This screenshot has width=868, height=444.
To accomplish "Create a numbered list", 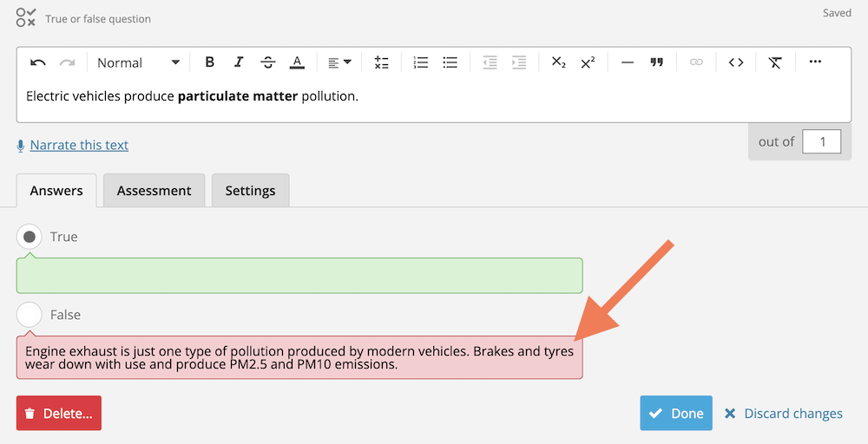I will [x=421, y=62].
